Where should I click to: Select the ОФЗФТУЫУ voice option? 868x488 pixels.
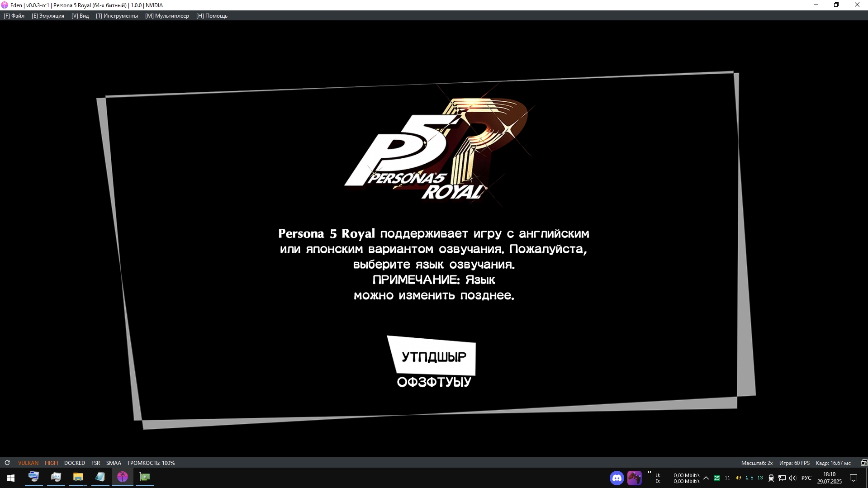pos(434,382)
